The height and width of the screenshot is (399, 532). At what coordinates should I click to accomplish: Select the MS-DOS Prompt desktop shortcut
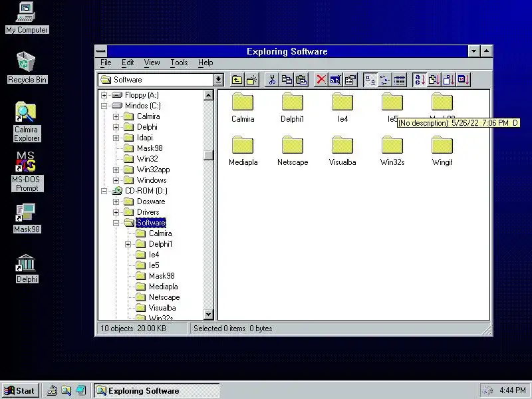tap(27, 172)
